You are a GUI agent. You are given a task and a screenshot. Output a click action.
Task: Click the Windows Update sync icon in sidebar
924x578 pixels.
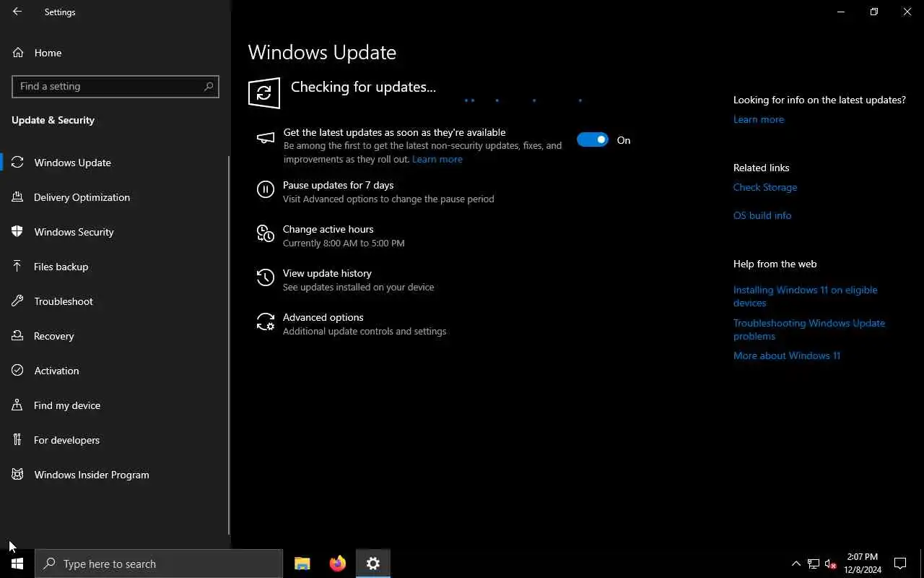click(17, 163)
